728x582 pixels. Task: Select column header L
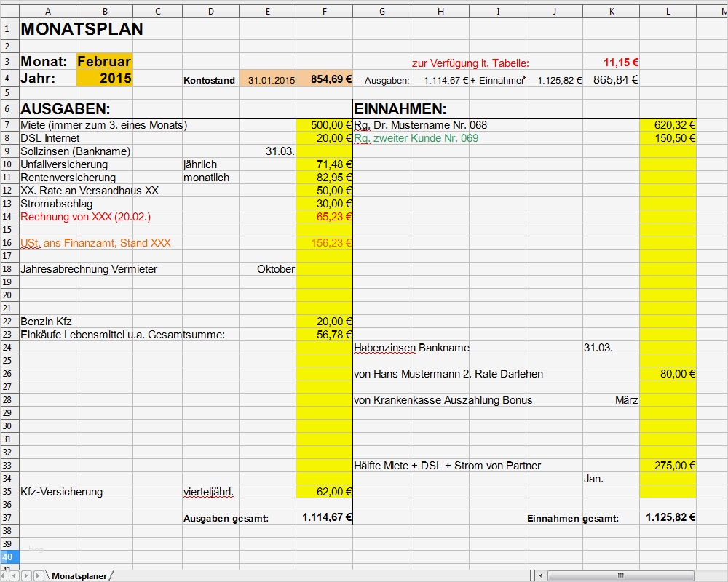point(668,11)
